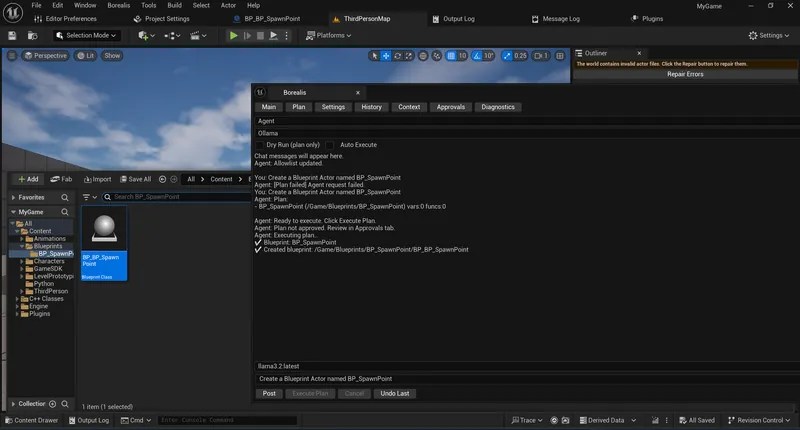Click Save All in Content Browser
The image size is (800, 430).
click(136, 179)
